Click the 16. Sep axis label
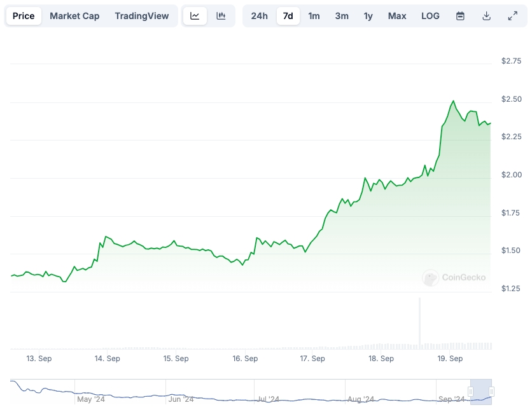Viewport: 532px width, 412px height. [x=245, y=359]
